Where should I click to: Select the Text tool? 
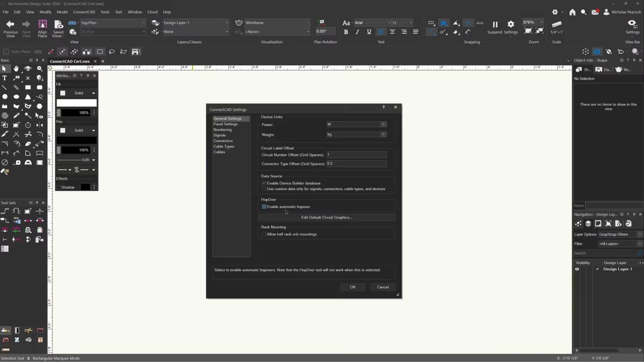(5, 78)
